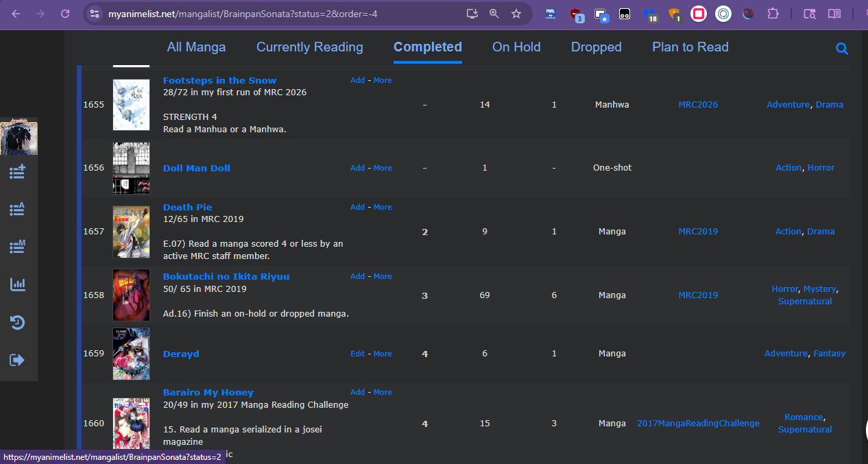868x464 pixels.
Task: Open the Bokutachi no Ikita Riyuu link
Action: point(226,276)
